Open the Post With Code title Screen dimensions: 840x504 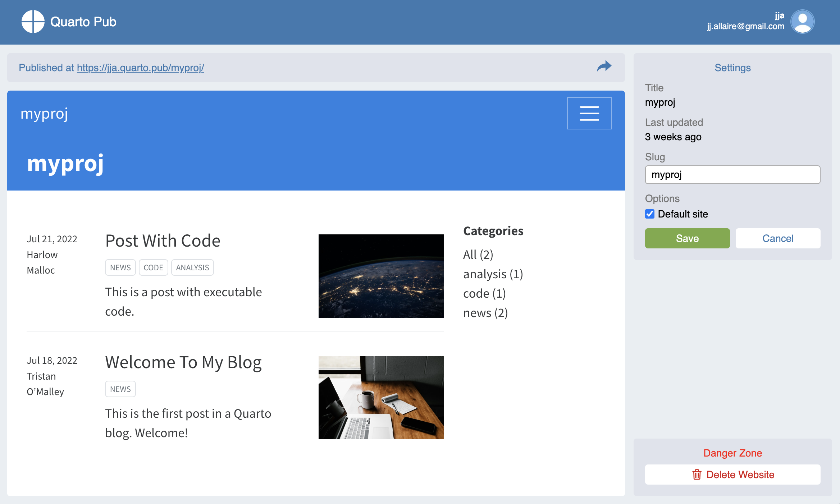tap(163, 240)
